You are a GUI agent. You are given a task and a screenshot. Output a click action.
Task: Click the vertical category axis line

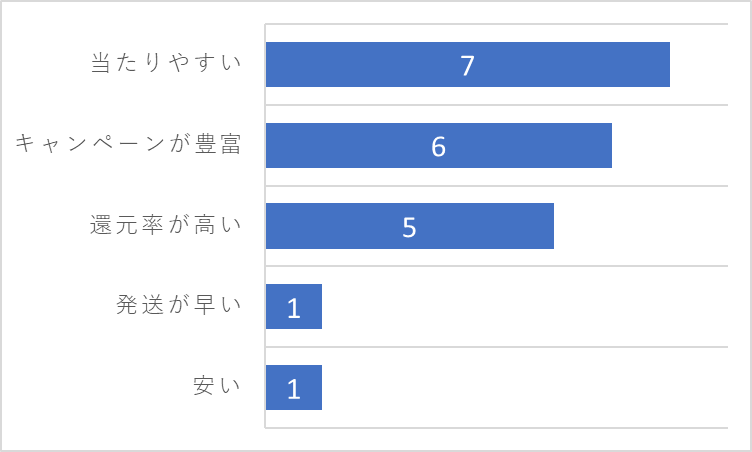[x=265, y=226]
